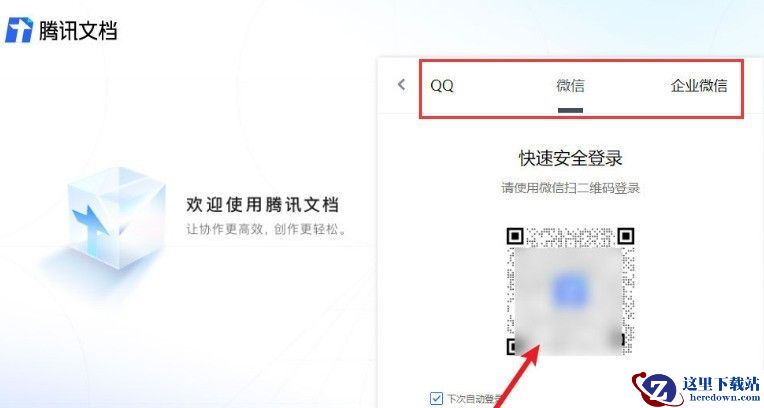Screen dimensions: 764x408
Task: Click the WeChat login QR code
Action: tap(570, 291)
